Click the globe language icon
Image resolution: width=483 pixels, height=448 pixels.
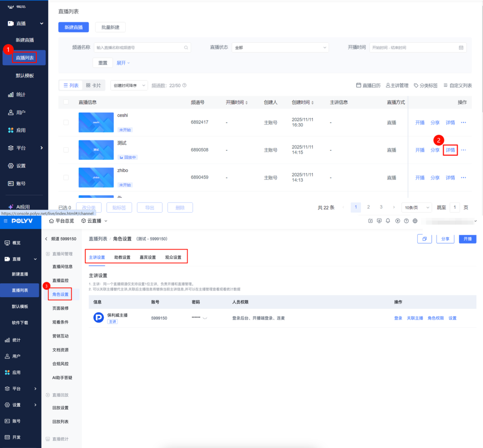click(x=415, y=221)
